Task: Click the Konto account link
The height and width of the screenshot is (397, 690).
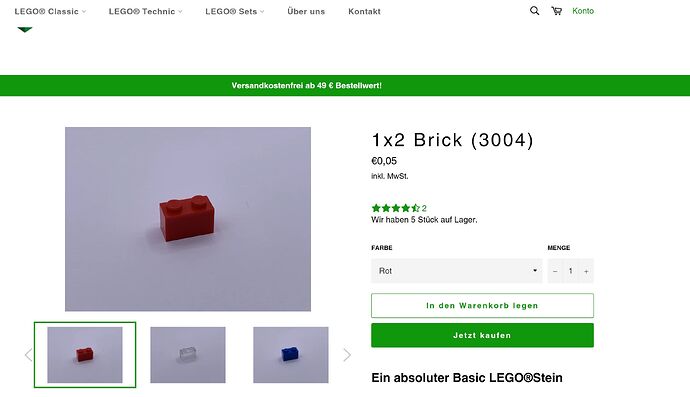Action: tap(583, 11)
